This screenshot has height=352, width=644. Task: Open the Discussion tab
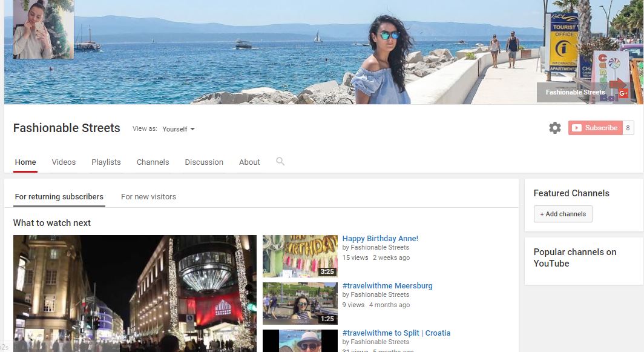tap(204, 162)
